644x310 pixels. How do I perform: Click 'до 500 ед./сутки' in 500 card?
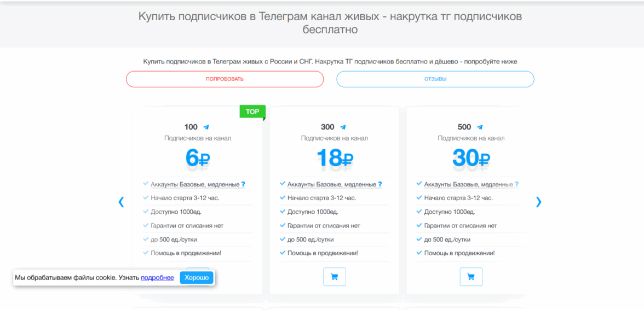point(447,239)
